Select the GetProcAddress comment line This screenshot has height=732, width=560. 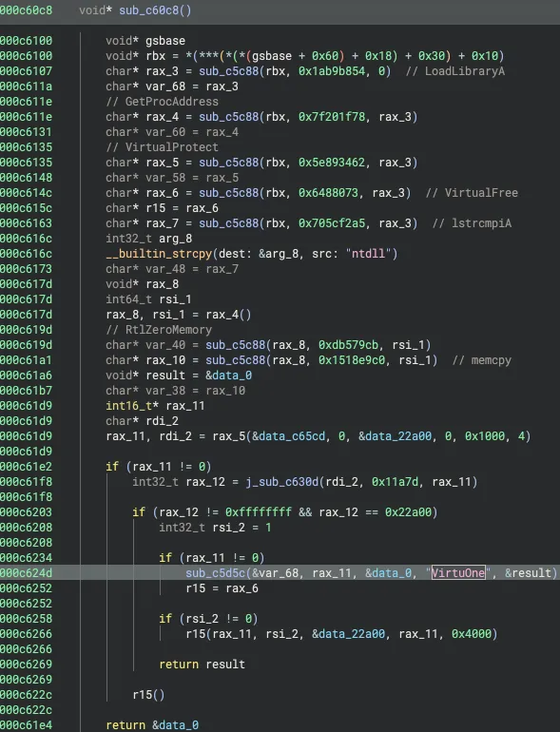pos(162,102)
